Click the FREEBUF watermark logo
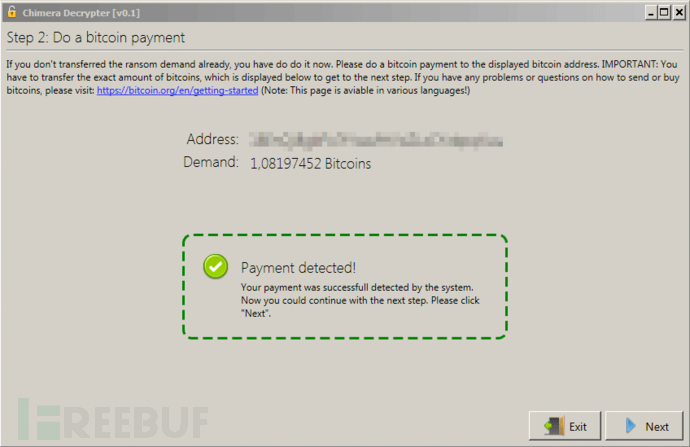This screenshot has height=447, width=690. pos(113,420)
